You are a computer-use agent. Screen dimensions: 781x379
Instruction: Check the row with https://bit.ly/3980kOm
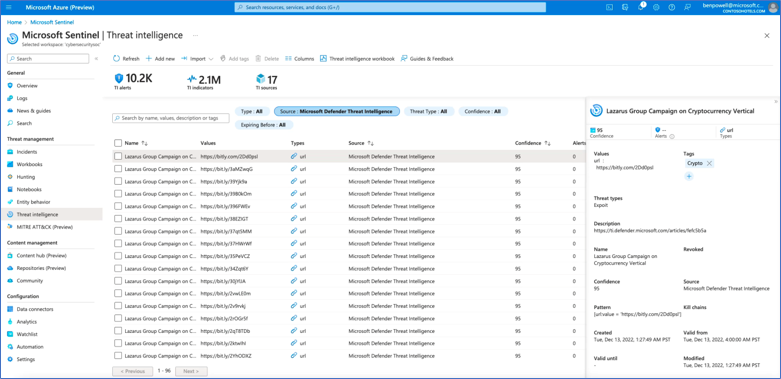(118, 194)
